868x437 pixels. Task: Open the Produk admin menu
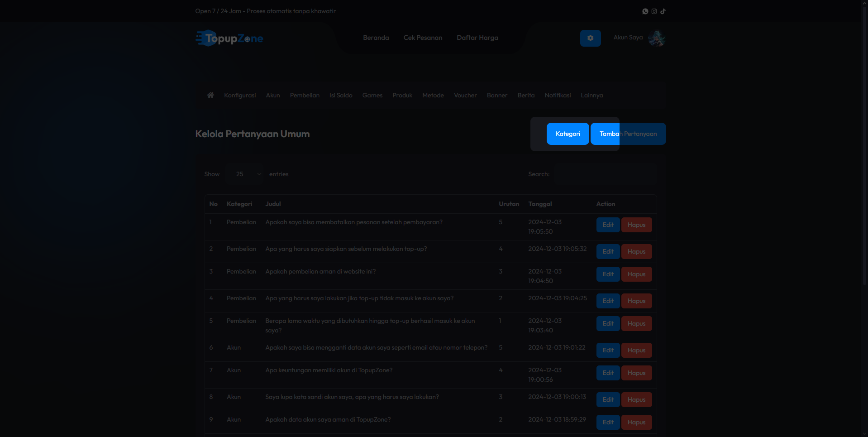(x=402, y=95)
